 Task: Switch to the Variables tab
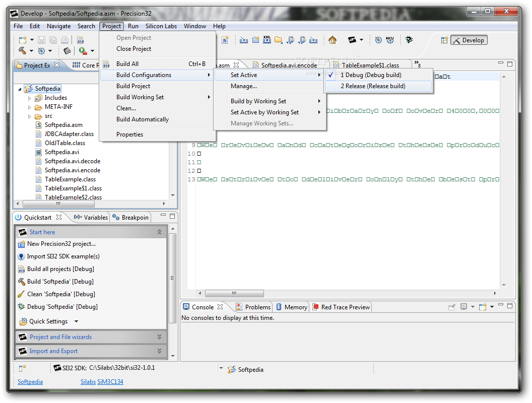[91, 218]
